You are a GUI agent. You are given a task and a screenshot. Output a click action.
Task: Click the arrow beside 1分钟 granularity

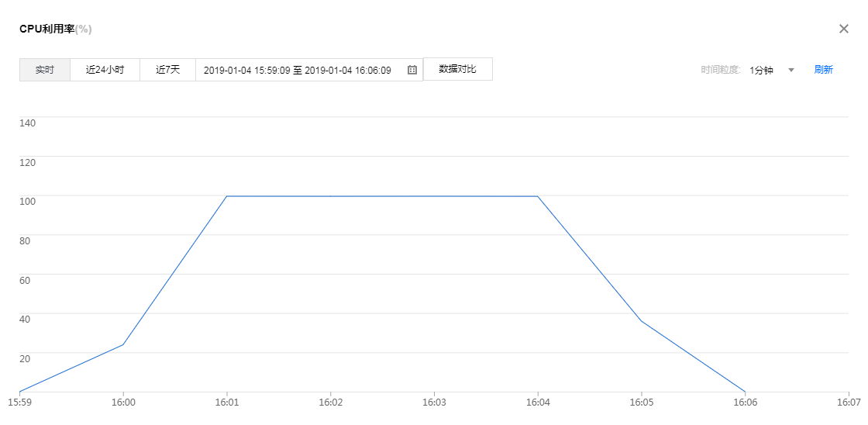coord(791,70)
